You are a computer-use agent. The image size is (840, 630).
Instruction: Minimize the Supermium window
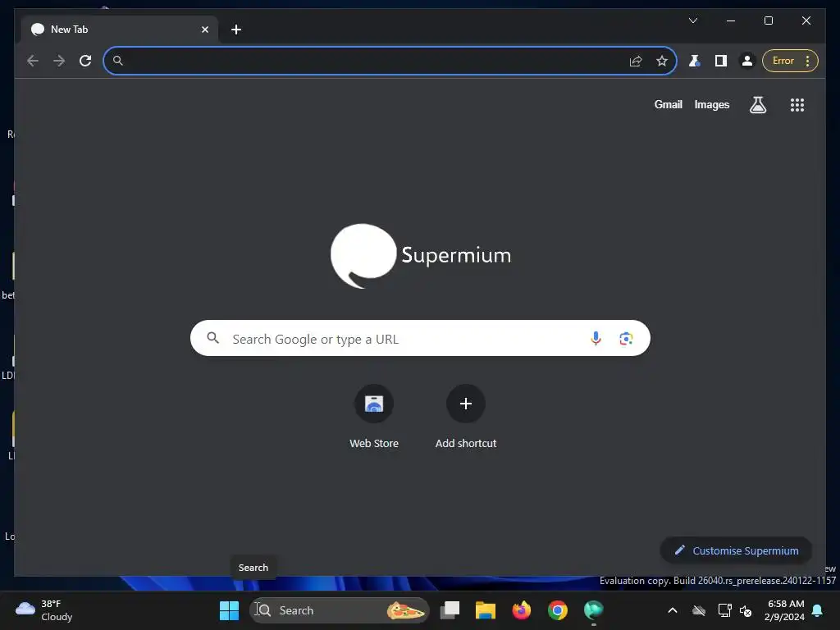(x=730, y=21)
